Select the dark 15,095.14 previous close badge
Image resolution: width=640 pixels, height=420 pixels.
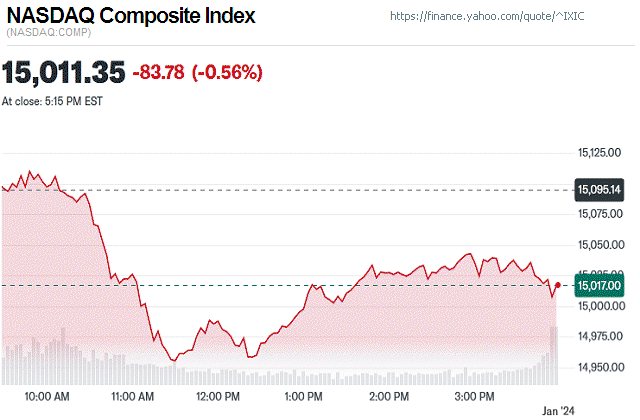click(600, 189)
